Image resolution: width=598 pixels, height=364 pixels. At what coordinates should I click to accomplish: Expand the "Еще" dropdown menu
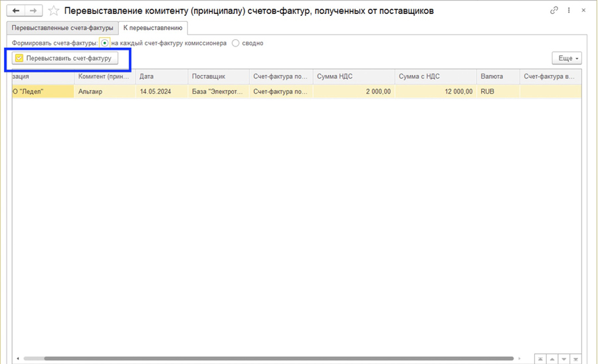pyautogui.click(x=567, y=58)
